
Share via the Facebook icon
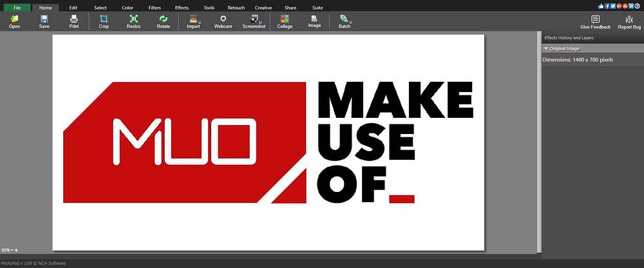click(607, 6)
